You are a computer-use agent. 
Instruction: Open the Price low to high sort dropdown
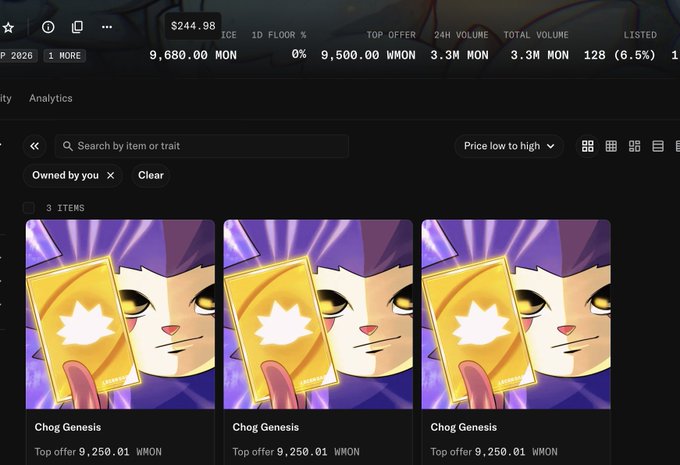pos(509,146)
